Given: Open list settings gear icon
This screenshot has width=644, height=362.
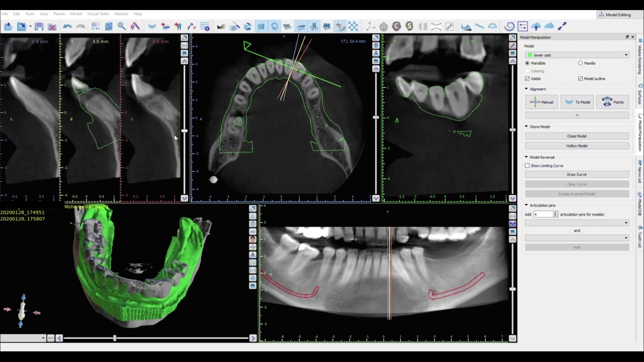Looking at the screenshot, I should pyautogui.click(x=205, y=26).
